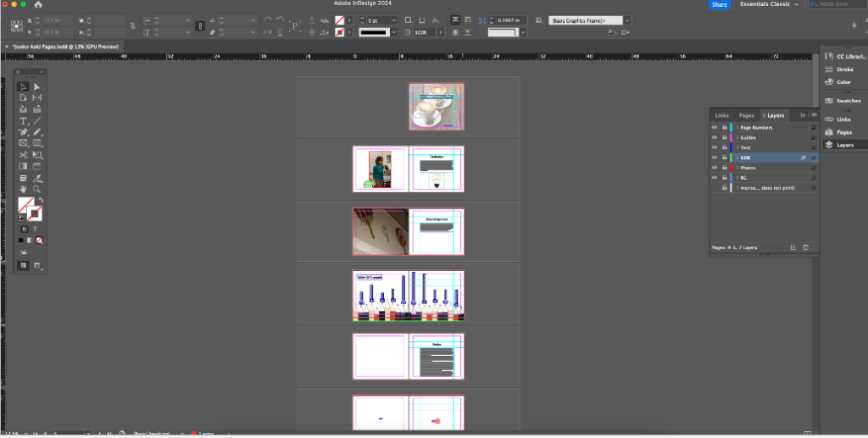Image resolution: width=868 pixels, height=438 pixels.
Task: Select the Type tool
Action: pos(24,121)
